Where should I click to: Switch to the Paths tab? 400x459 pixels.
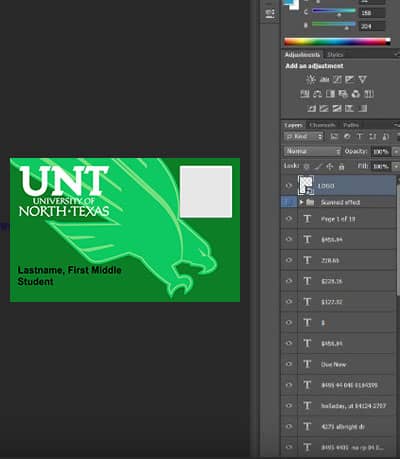click(x=351, y=125)
